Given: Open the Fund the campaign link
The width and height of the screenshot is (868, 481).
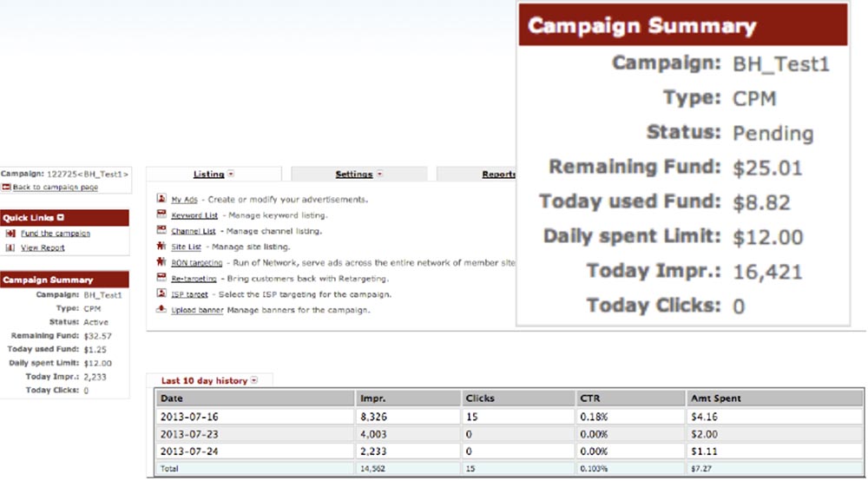Looking at the screenshot, I should 56,234.
